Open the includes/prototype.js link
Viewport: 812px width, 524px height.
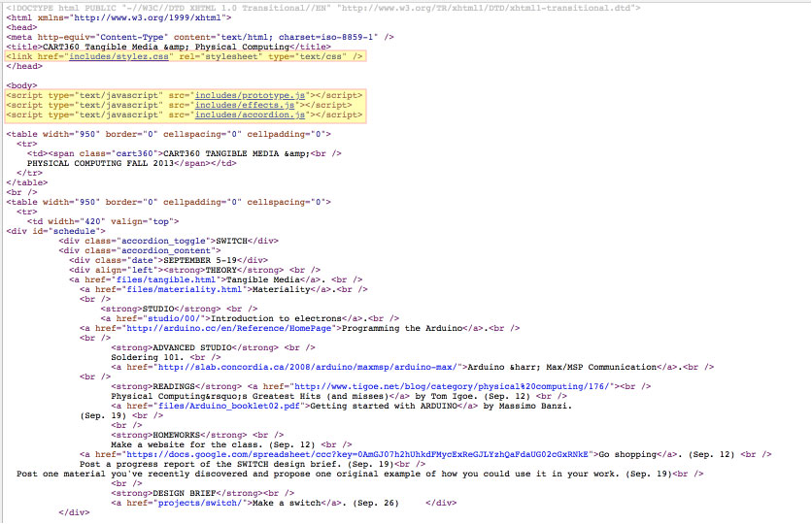[x=250, y=95]
